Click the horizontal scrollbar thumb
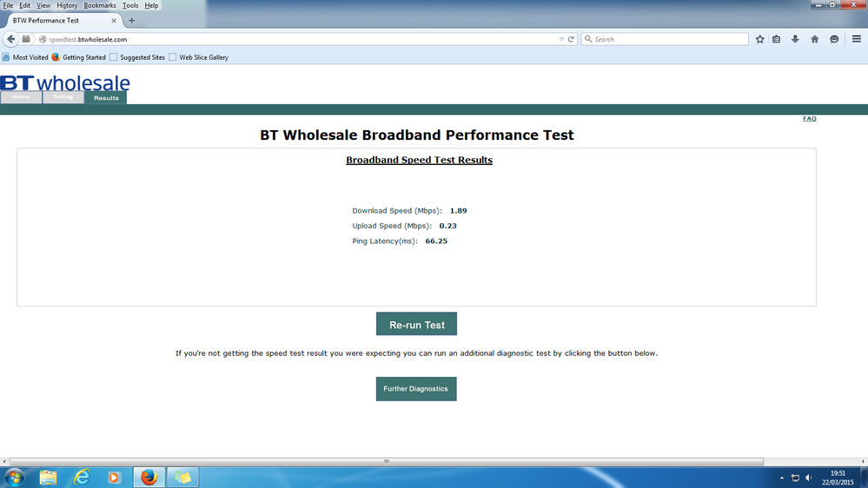 click(x=387, y=461)
